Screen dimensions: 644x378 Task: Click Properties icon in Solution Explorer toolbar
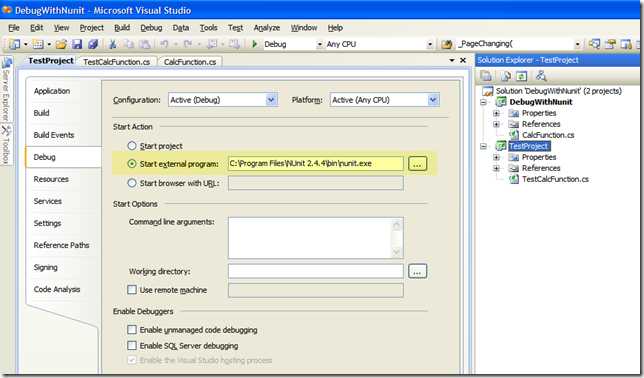coord(486,76)
